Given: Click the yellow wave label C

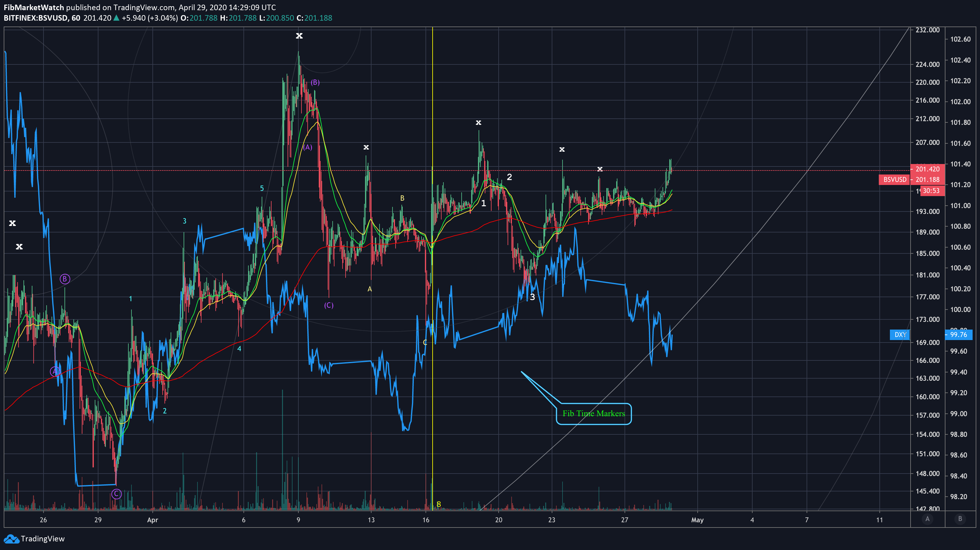Looking at the screenshot, I should click(x=425, y=343).
